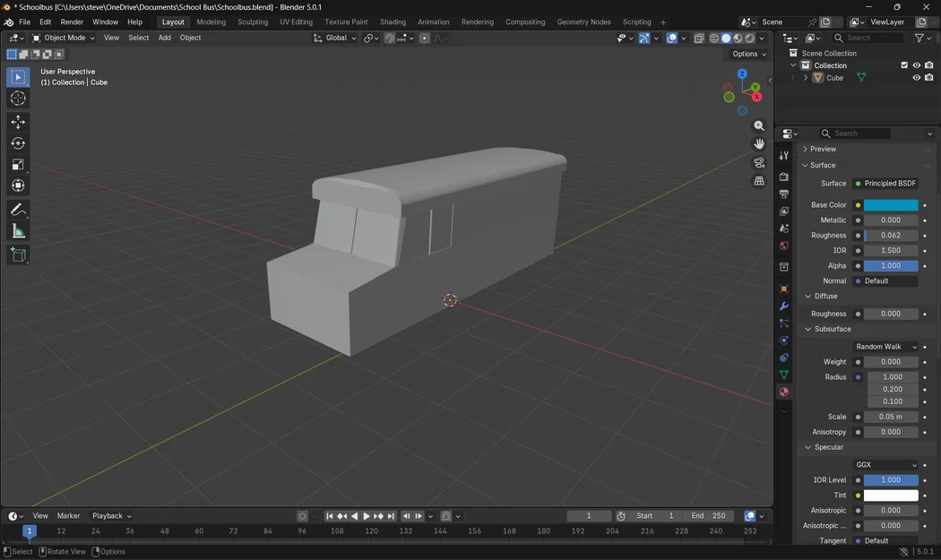The width and height of the screenshot is (941, 560).
Task: Open the GGX distribution dropdown
Action: click(x=885, y=465)
